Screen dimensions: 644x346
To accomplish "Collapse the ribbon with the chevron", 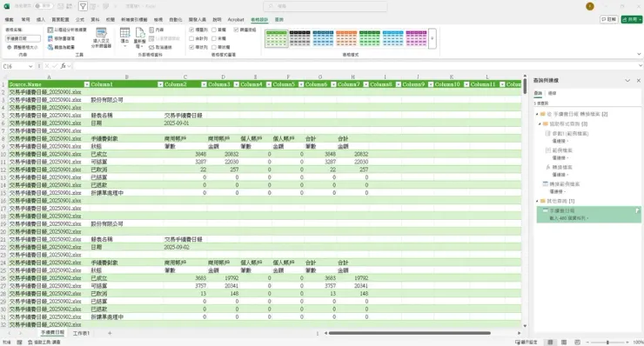I will [639, 54].
